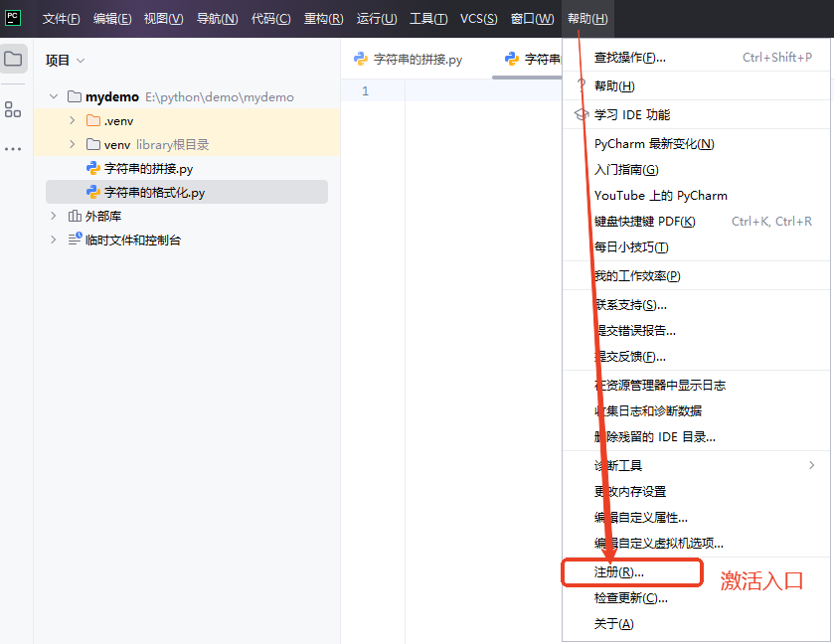Collapse the mydemo project root
The image size is (834, 644).
click(54, 97)
